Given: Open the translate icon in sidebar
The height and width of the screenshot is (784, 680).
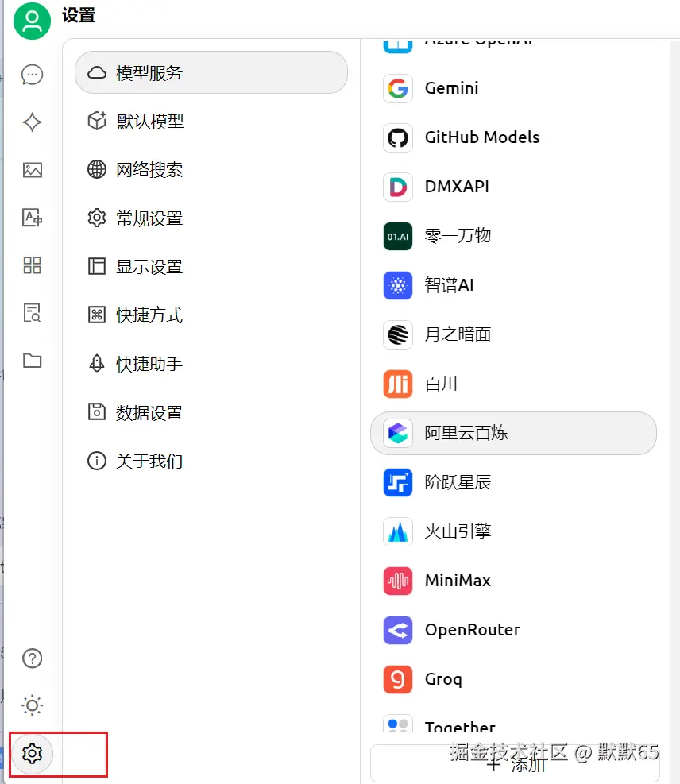Looking at the screenshot, I should click(32, 218).
